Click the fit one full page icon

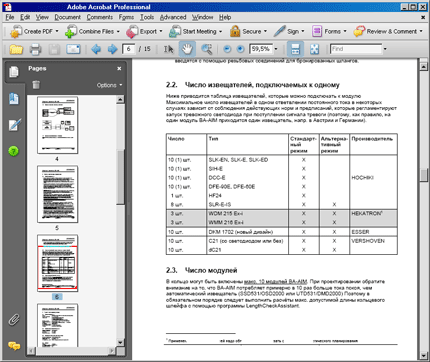coord(314,49)
